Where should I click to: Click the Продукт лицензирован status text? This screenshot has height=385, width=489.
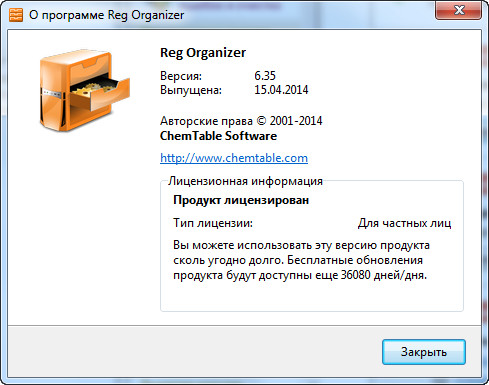pyautogui.click(x=241, y=200)
